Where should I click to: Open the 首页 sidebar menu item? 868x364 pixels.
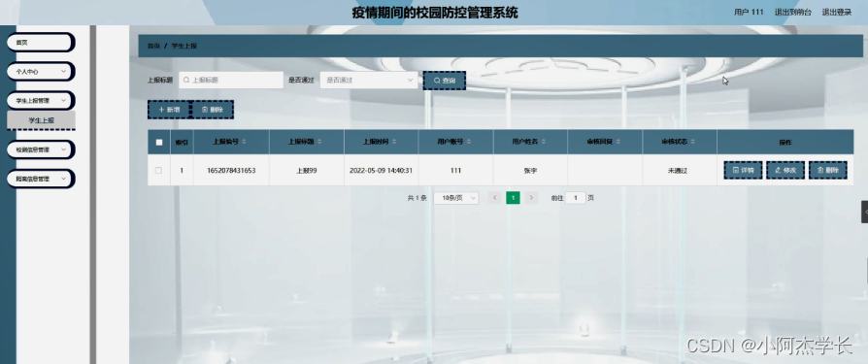tap(41, 43)
